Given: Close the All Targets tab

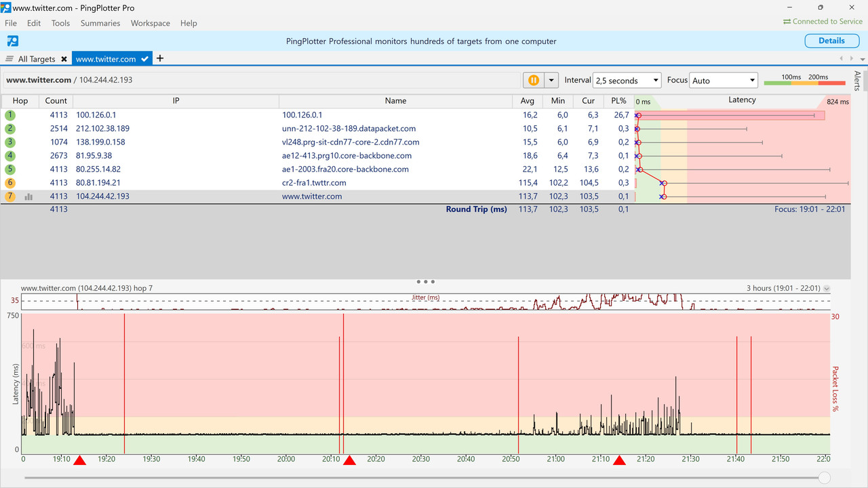Looking at the screenshot, I should click(64, 59).
